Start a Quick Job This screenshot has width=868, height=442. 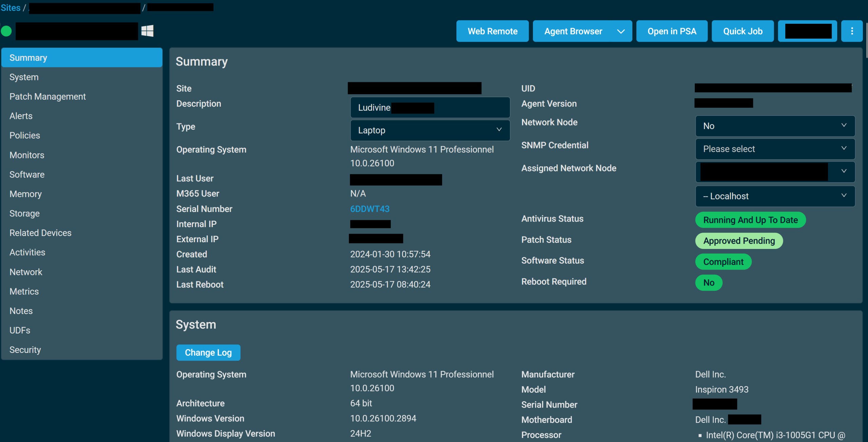[743, 31]
